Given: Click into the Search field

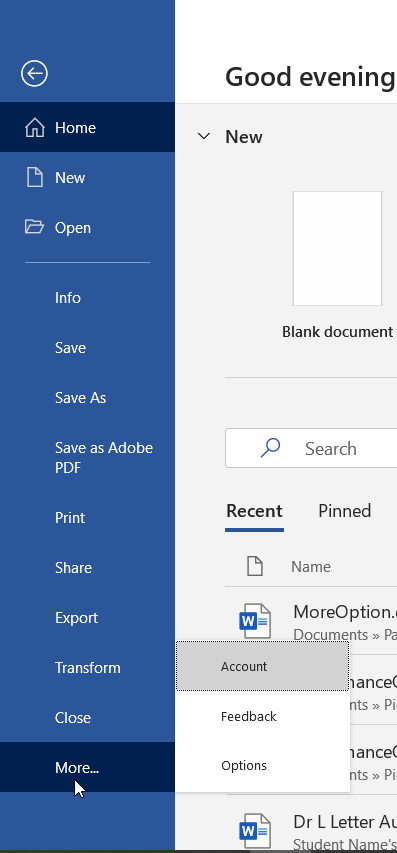Looking at the screenshot, I should pyautogui.click(x=311, y=448).
